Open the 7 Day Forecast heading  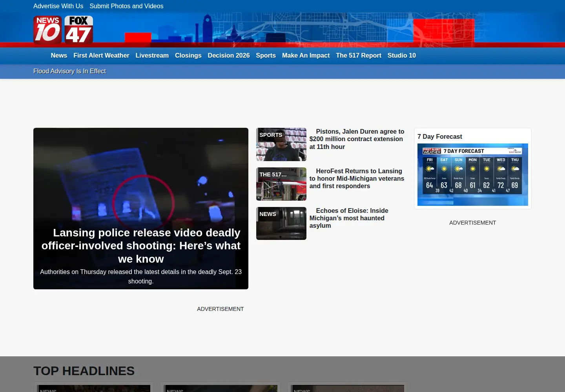click(x=440, y=137)
